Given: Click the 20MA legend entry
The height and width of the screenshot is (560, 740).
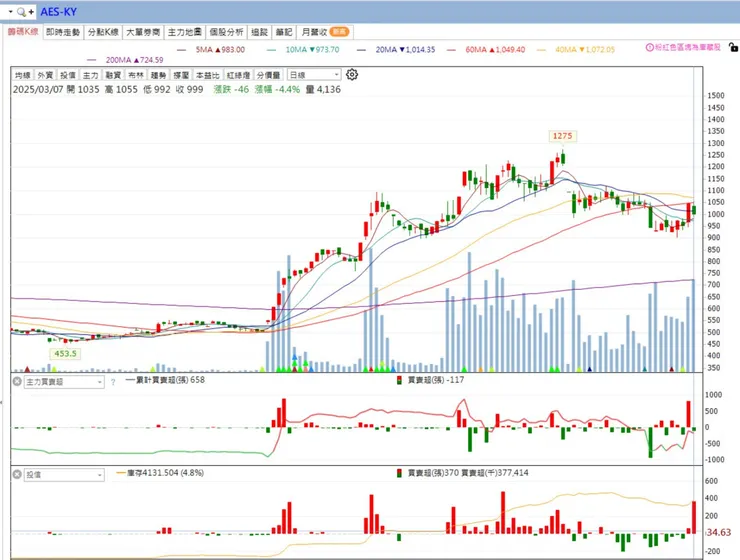Looking at the screenshot, I should (x=396, y=50).
